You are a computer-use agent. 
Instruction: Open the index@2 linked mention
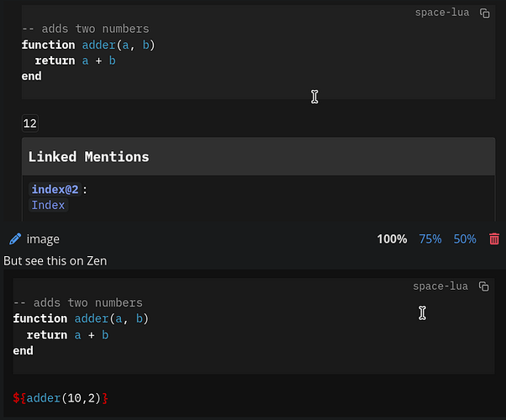click(55, 189)
